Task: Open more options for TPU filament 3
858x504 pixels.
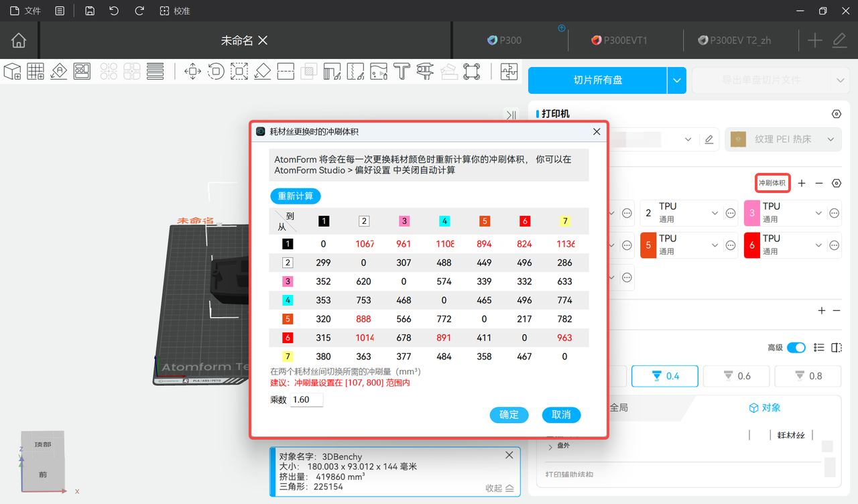Action: pyautogui.click(x=835, y=213)
